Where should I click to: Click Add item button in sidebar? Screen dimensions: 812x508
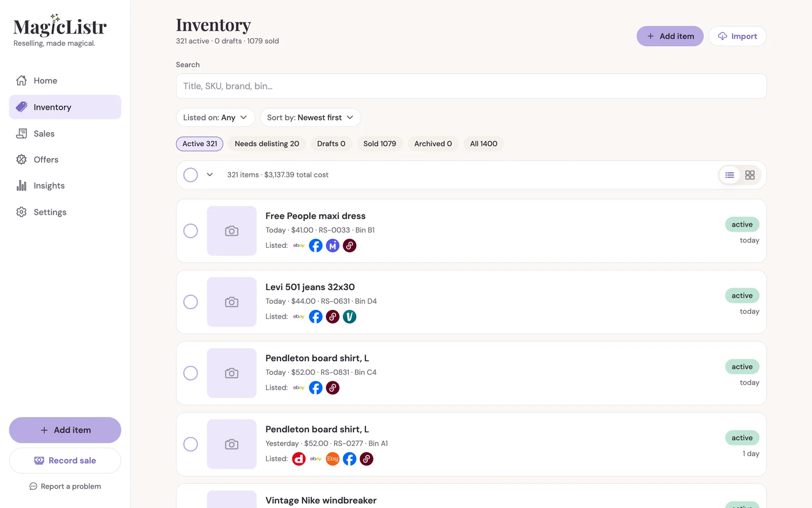[65, 430]
